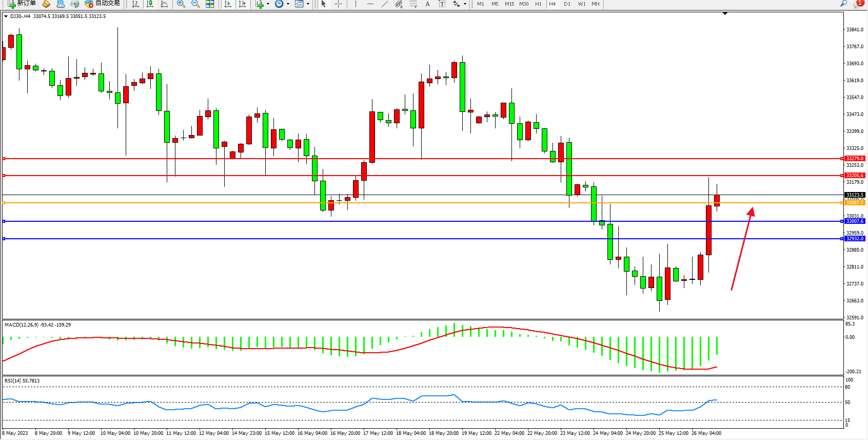Zoom out of the chart

click(195, 4)
